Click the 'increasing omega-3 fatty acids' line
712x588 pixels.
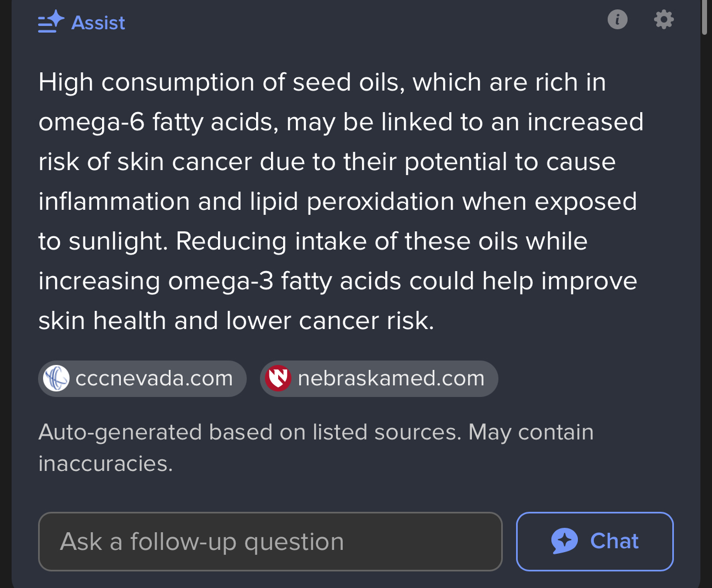338,281
